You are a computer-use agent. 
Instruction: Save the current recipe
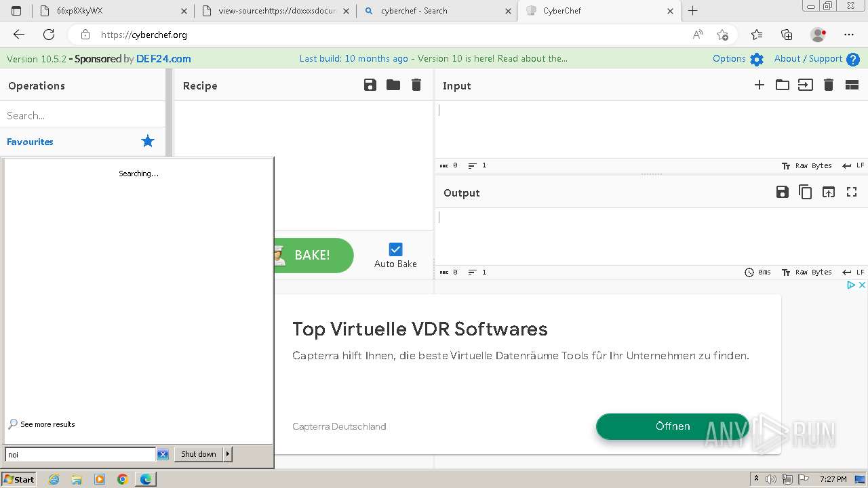[370, 85]
